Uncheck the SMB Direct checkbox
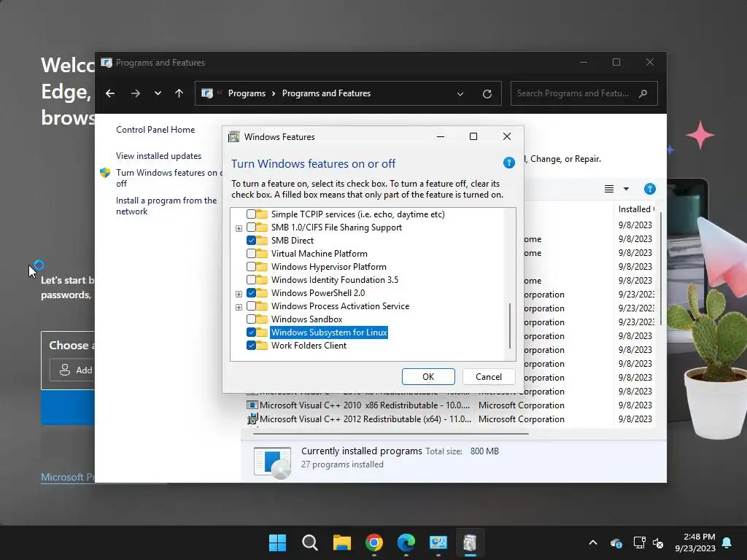747x560 pixels. pos(251,241)
